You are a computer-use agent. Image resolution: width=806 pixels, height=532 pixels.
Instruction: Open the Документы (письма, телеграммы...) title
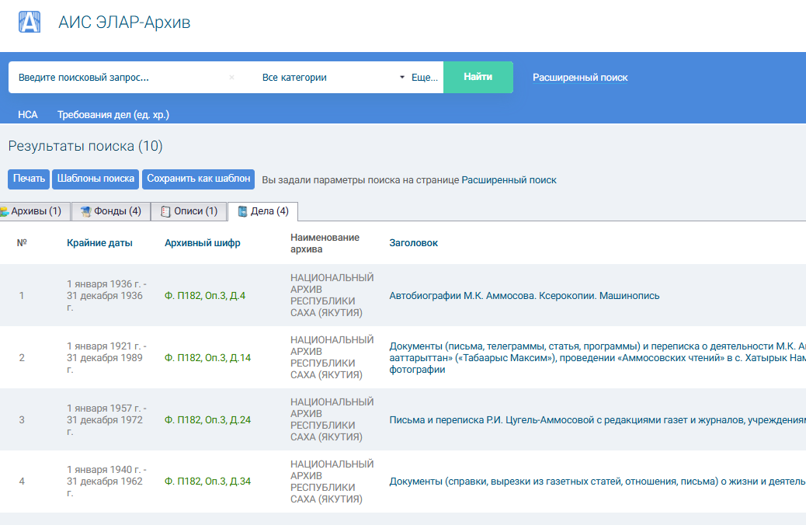(x=597, y=358)
